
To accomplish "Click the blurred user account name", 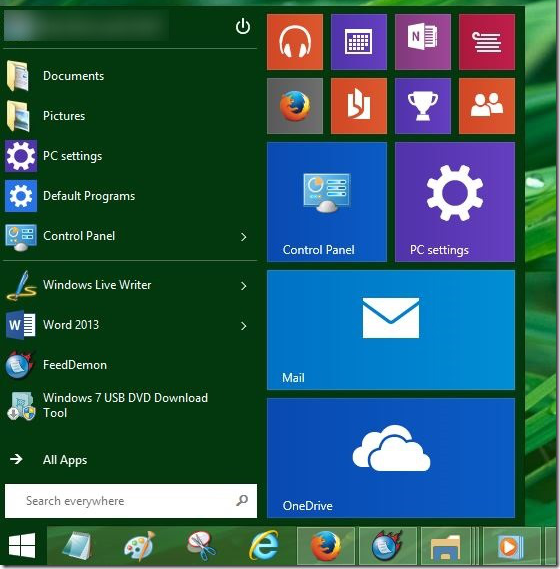I will pos(86,26).
